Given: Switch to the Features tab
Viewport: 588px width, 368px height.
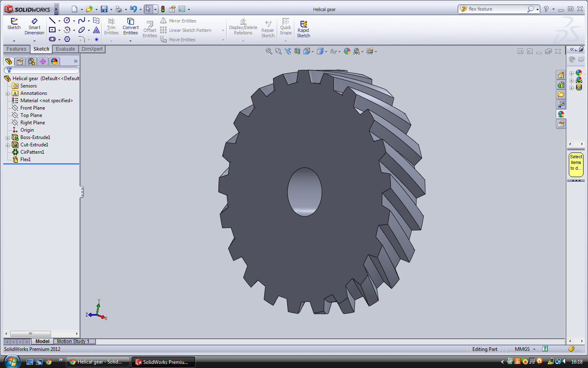Looking at the screenshot, I should (x=16, y=49).
